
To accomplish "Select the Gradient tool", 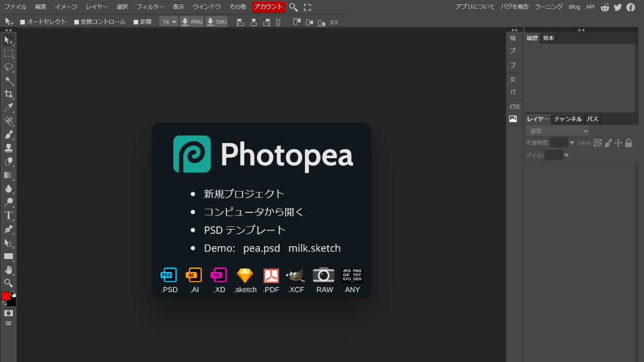I will tap(9, 175).
